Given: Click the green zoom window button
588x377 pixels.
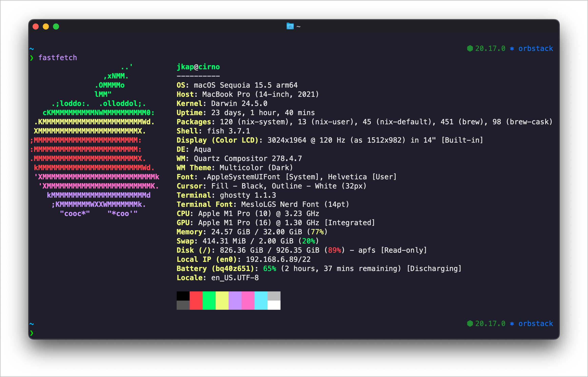Looking at the screenshot, I should point(56,26).
